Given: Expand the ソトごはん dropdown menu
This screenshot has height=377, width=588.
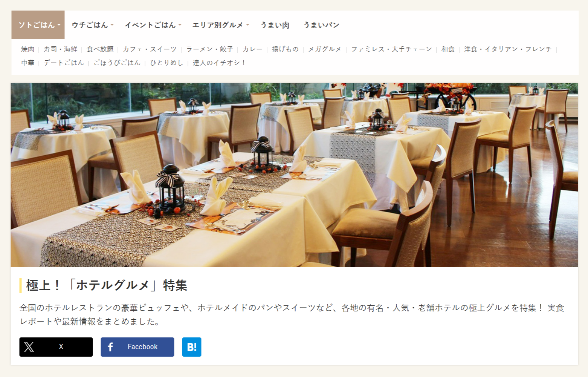Looking at the screenshot, I should coord(38,25).
